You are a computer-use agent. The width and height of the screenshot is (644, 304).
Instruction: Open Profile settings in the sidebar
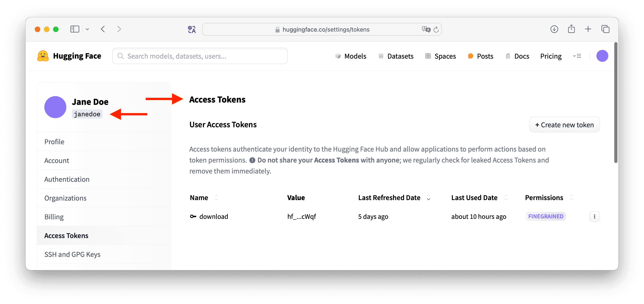pyautogui.click(x=104, y=142)
